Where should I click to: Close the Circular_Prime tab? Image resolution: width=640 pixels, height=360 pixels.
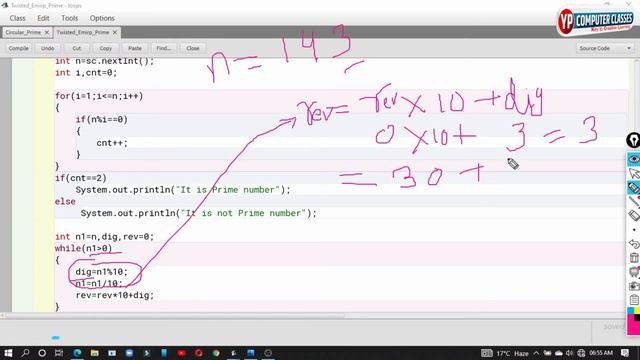pos(47,32)
